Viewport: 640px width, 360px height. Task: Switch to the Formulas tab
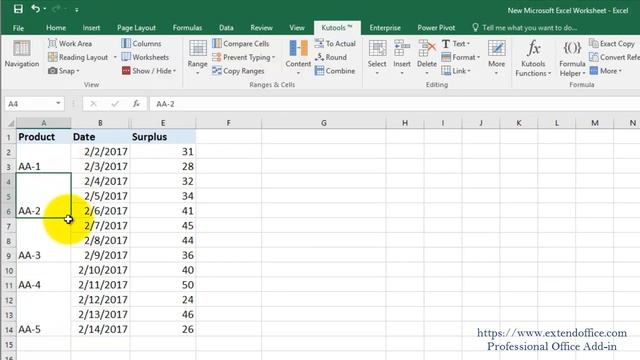[x=187, y=28]
